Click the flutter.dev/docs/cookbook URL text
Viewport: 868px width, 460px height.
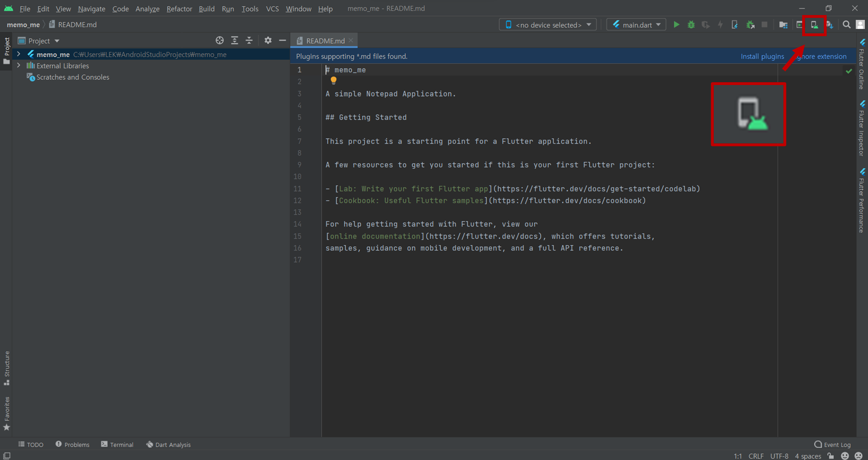tap(567, 201)
